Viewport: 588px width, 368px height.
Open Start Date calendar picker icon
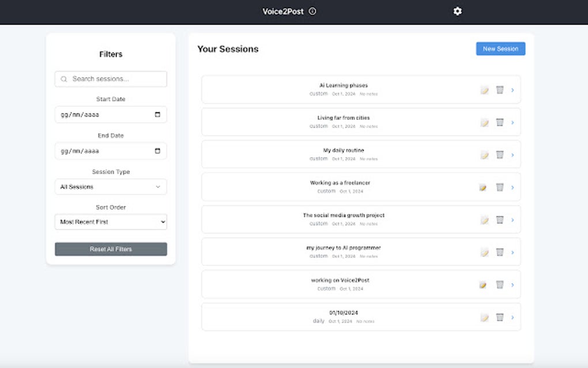[157, 114]
